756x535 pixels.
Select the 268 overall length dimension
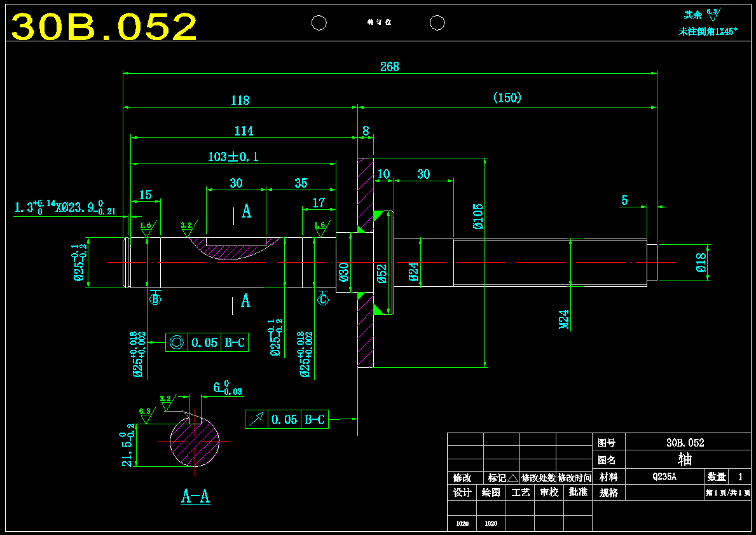(390, 67)
